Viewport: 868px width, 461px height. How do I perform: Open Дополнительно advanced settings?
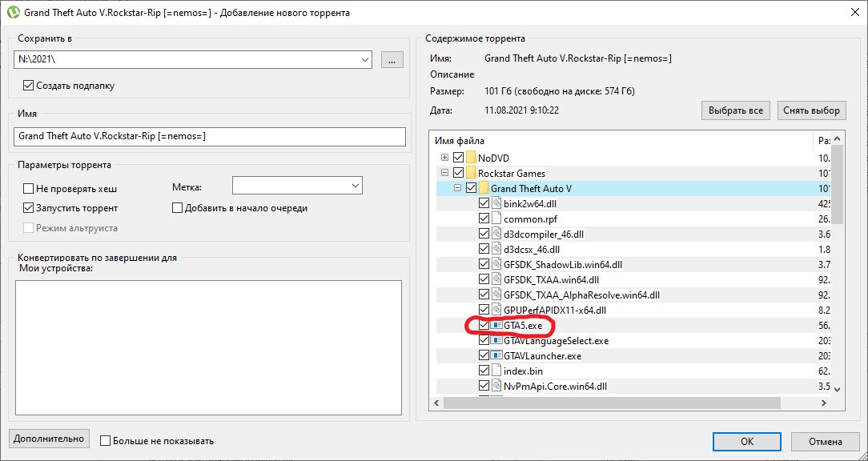[x=49, y=439]
